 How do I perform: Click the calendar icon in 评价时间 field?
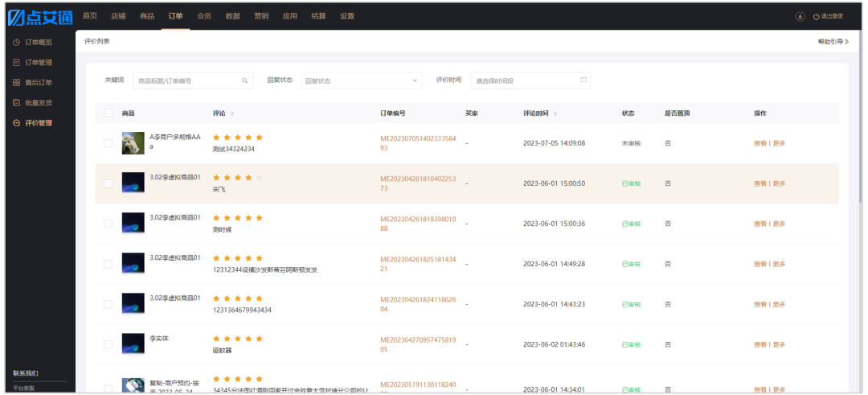(x=583, y=80)
